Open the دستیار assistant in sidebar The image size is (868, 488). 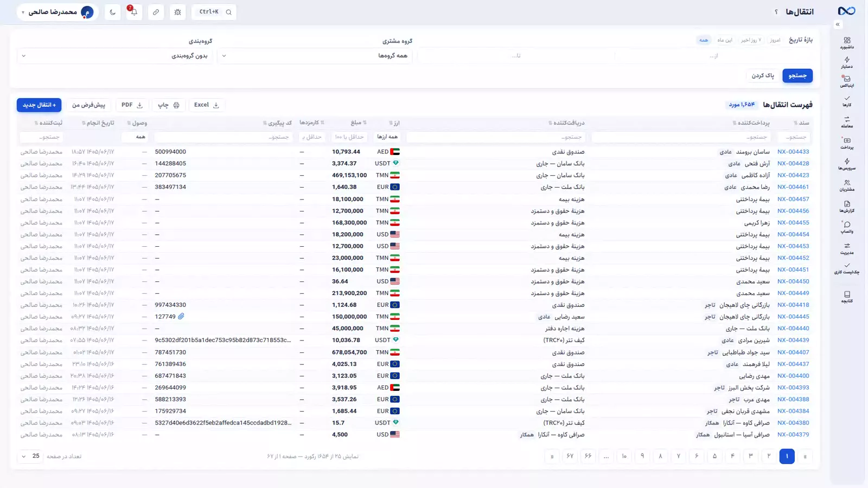[x=847, y=63]
